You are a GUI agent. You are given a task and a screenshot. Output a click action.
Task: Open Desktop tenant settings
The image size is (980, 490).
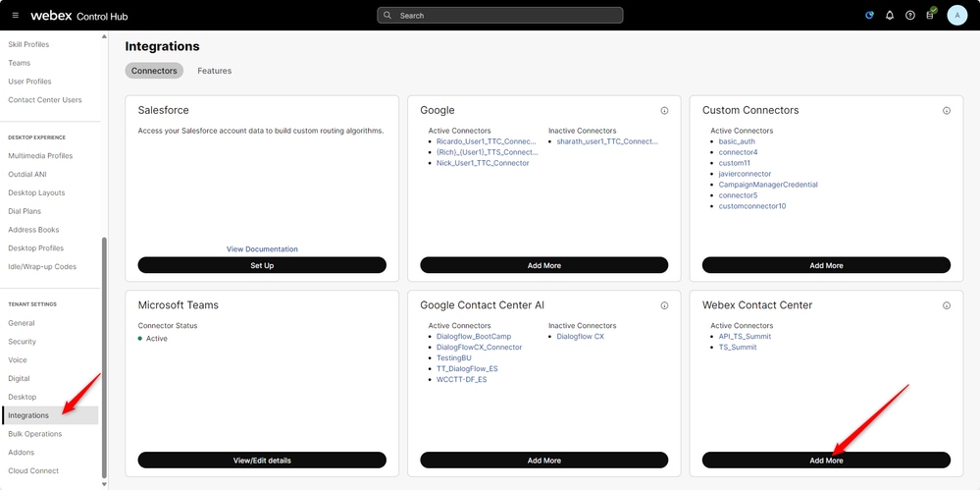pos(22,397)
